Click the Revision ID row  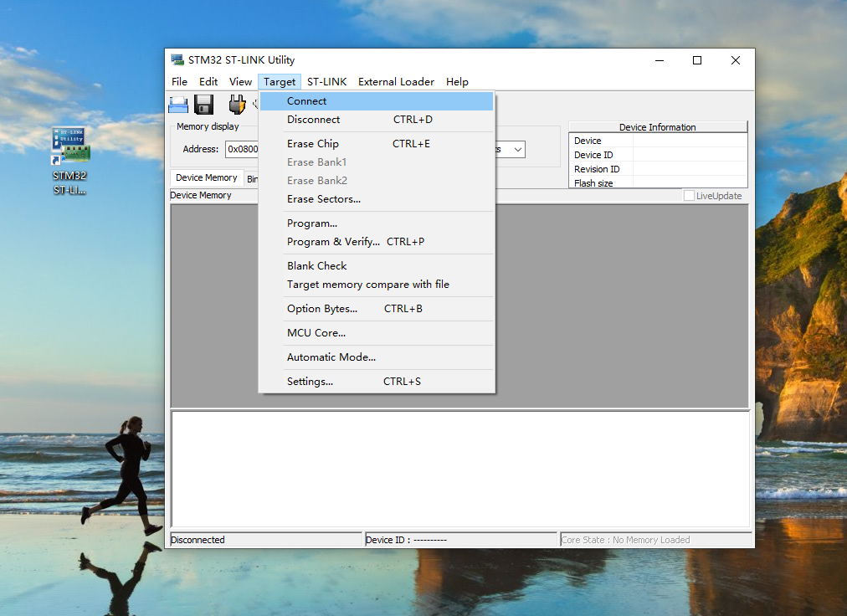pos(658,169)
